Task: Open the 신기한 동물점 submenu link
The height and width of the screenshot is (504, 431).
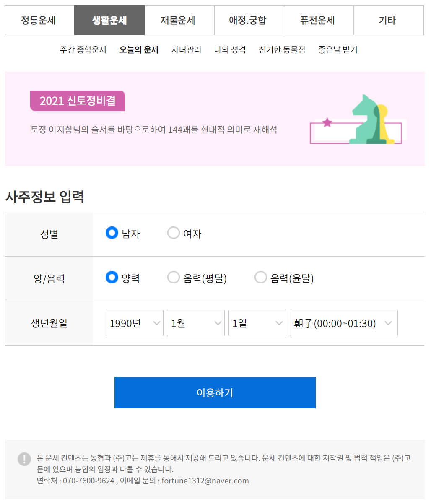Action: [282, 50]
